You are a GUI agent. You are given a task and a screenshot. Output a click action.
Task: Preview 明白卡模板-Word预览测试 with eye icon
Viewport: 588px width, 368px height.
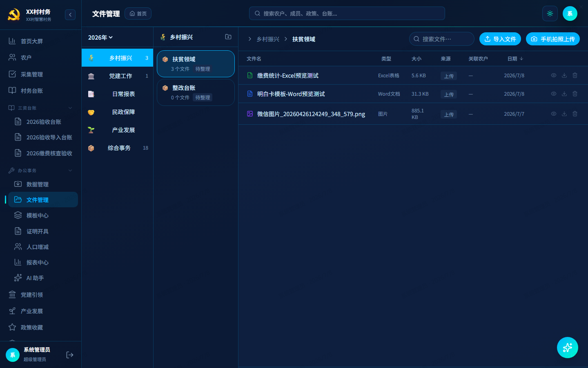[554, 94]
